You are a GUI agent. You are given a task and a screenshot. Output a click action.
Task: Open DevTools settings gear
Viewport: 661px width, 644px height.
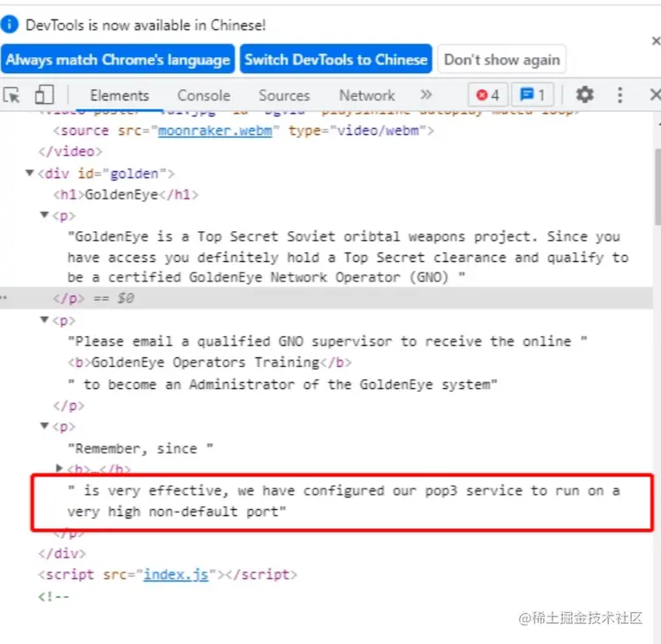585,94
